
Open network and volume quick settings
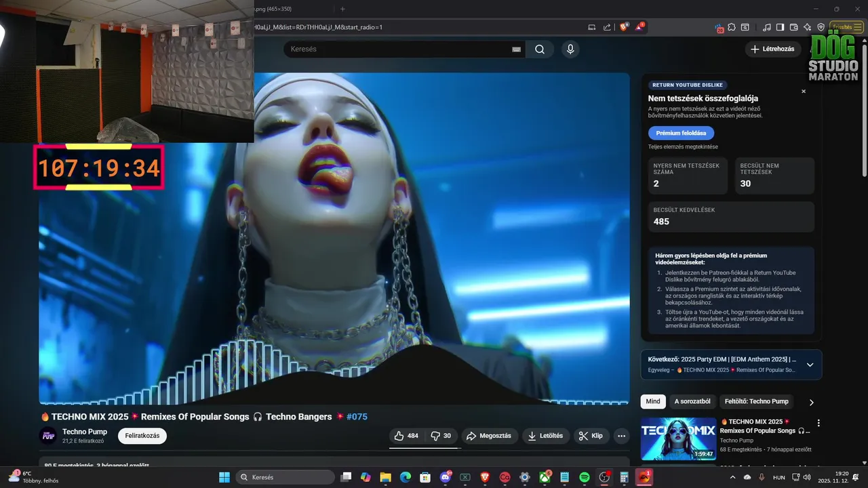pos(800,477)
